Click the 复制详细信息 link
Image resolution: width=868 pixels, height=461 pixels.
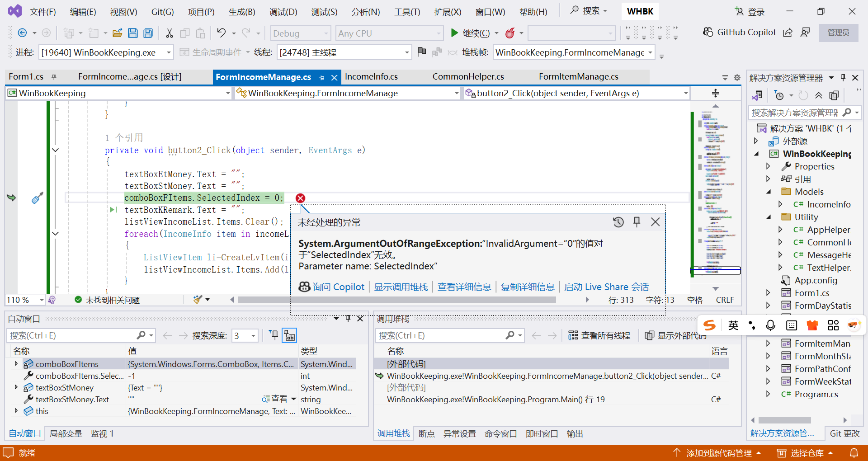point(527,287)
